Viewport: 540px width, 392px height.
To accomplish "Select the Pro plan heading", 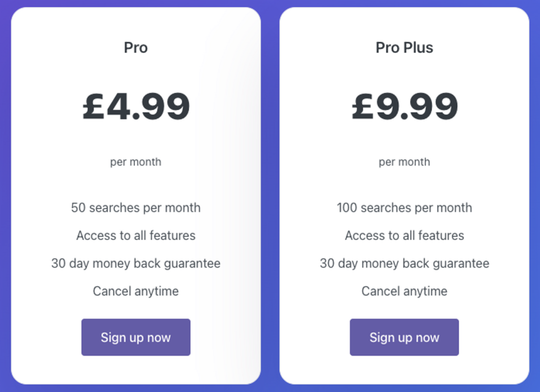I will (x=135, y=48).
